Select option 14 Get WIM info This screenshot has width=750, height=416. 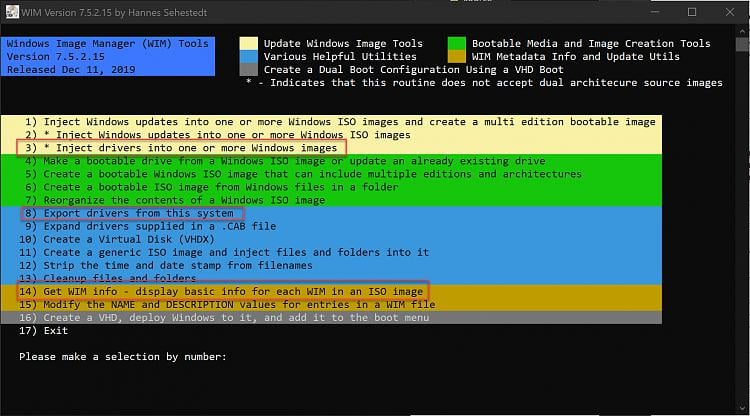221,291
